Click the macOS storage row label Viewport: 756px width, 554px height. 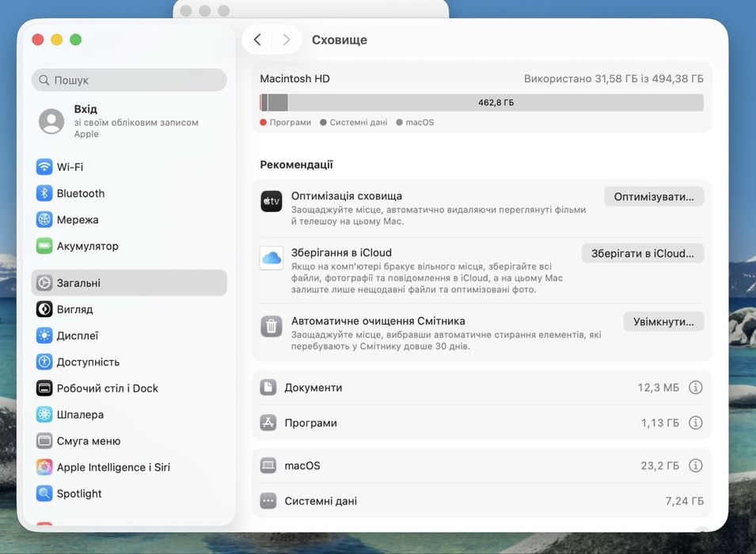coord(302,466)
